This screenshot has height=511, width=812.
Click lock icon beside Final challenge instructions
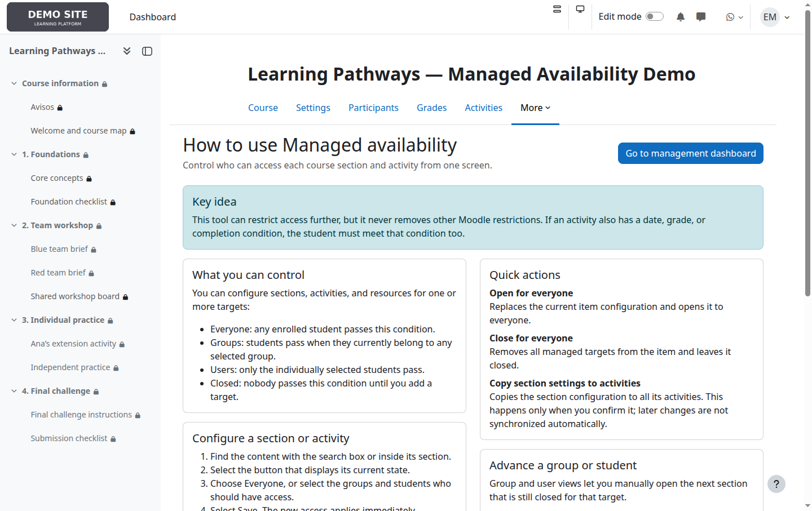point(138,415)
